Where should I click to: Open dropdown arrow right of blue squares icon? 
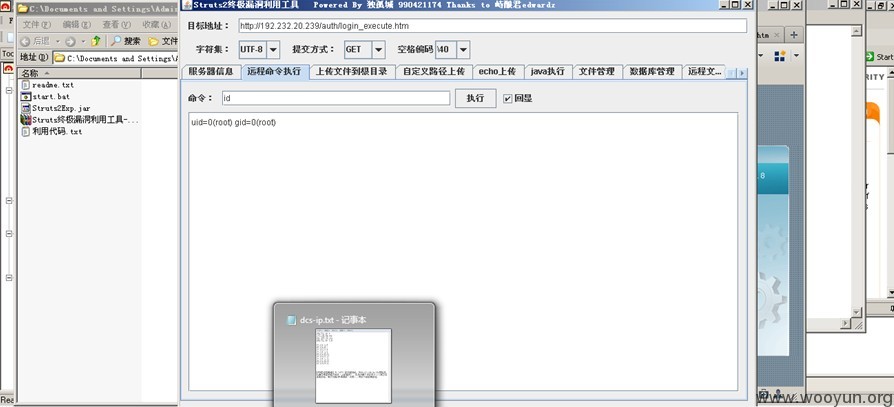797,56
